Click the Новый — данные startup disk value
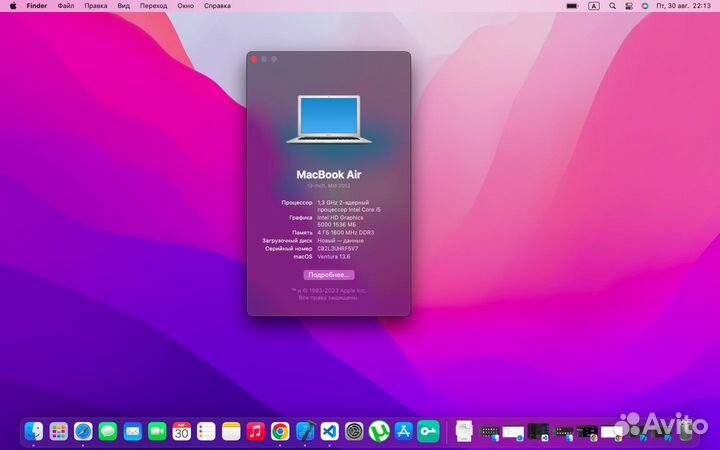720x450 pixels. click(x=340, y=241)
